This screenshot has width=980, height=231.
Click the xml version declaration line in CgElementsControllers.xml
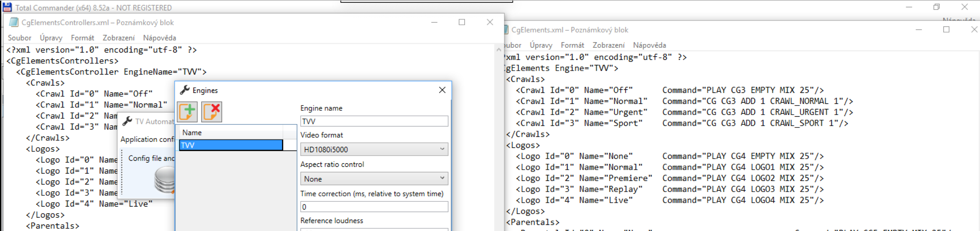click(x=101, y=50)
